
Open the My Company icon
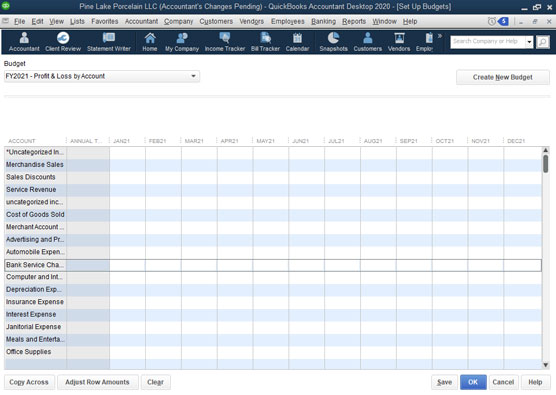click(x=182, y=42)
